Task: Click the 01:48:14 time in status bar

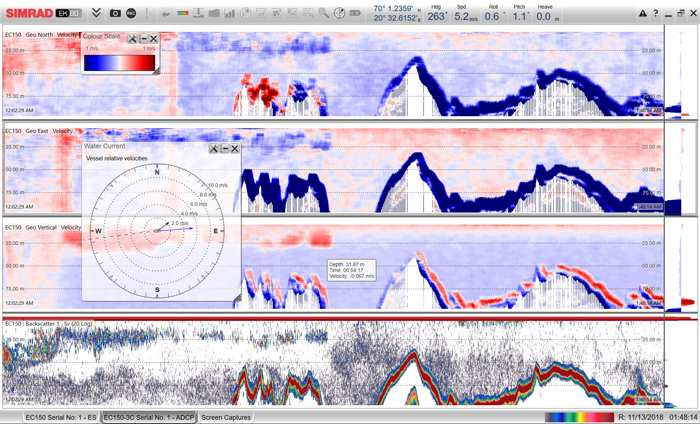Action: coord(683,417)
